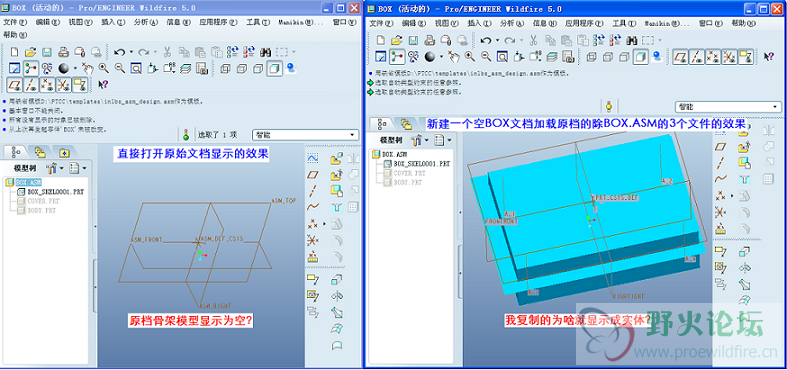
Task: Open the 分析(A) menu in left window
Action: coord(146,22)
